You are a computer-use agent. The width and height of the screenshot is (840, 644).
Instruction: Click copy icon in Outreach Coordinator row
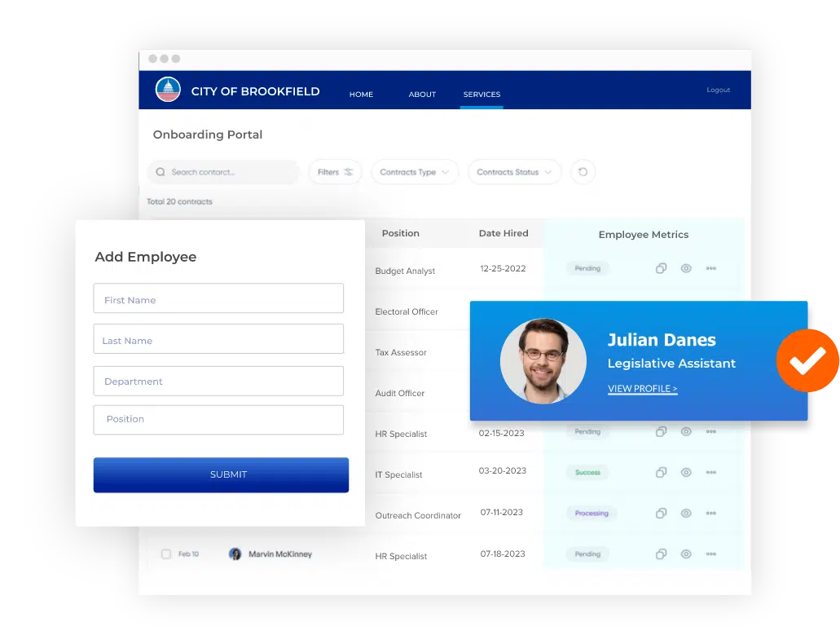(662, 513)
